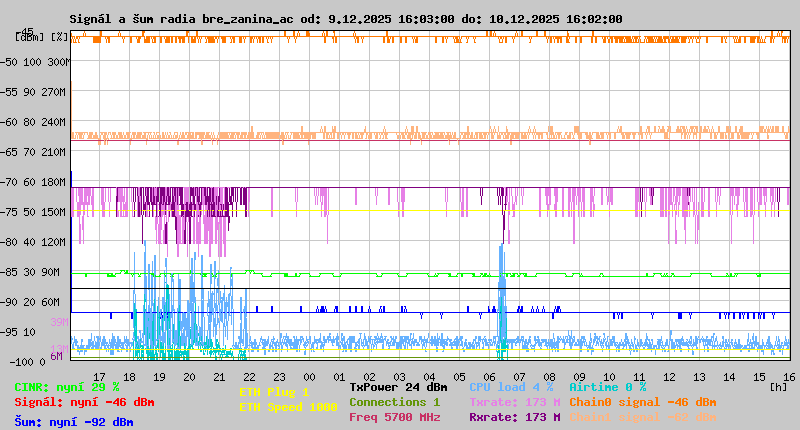
Task: Click the graph title text
Action: 346,19
